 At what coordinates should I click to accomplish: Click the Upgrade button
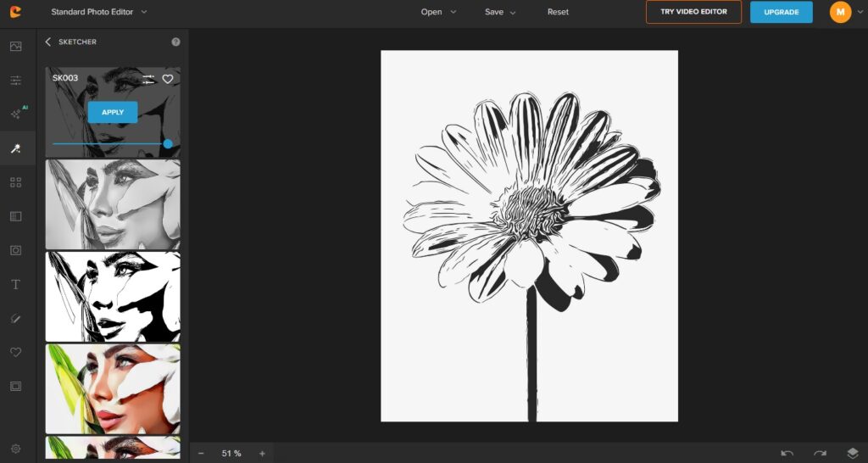click(x=781, y=12)
